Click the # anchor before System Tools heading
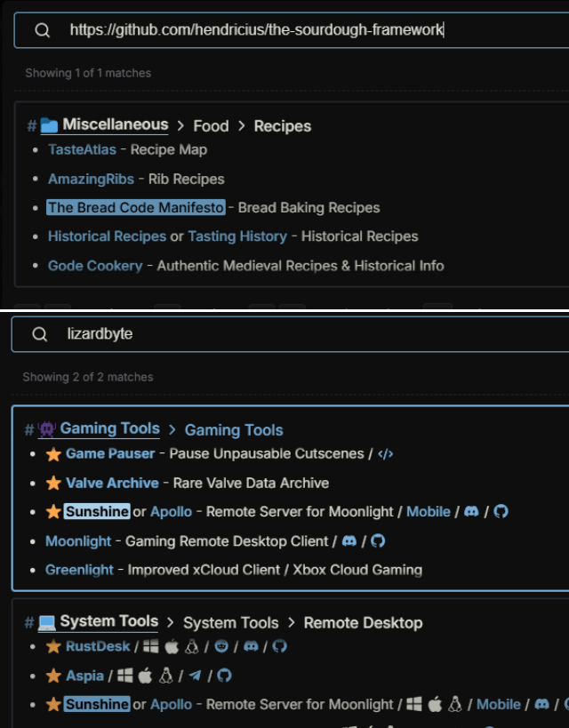This screenshot has height=728, width=569. 28,622
